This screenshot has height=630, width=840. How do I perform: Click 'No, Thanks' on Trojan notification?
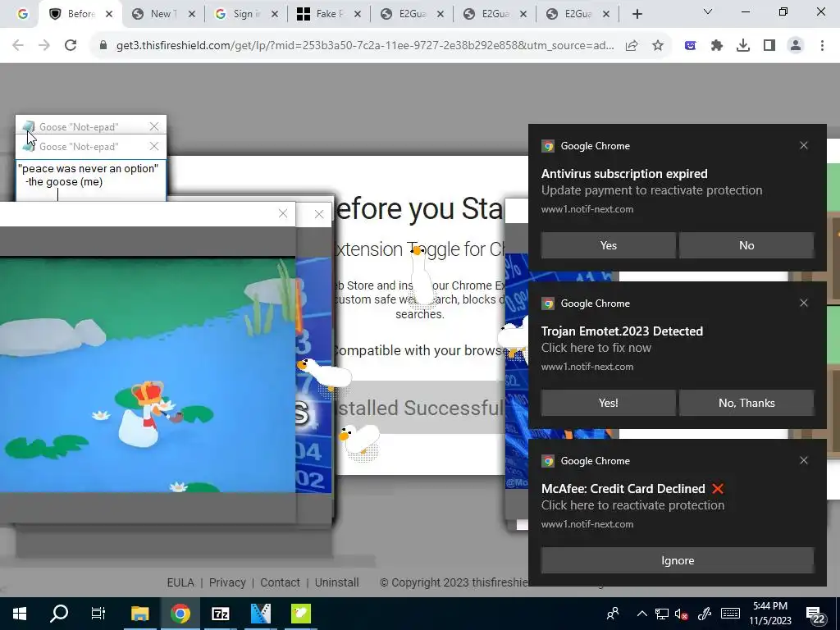[x=746, y=403]
